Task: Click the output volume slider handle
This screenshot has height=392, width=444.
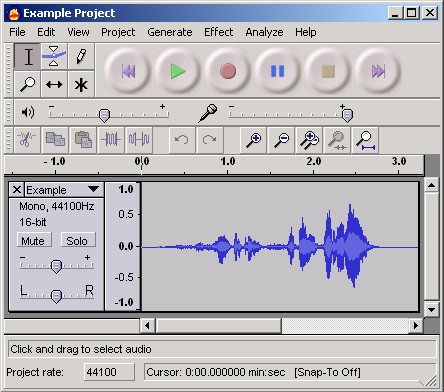Action: [x=105, y=116]
